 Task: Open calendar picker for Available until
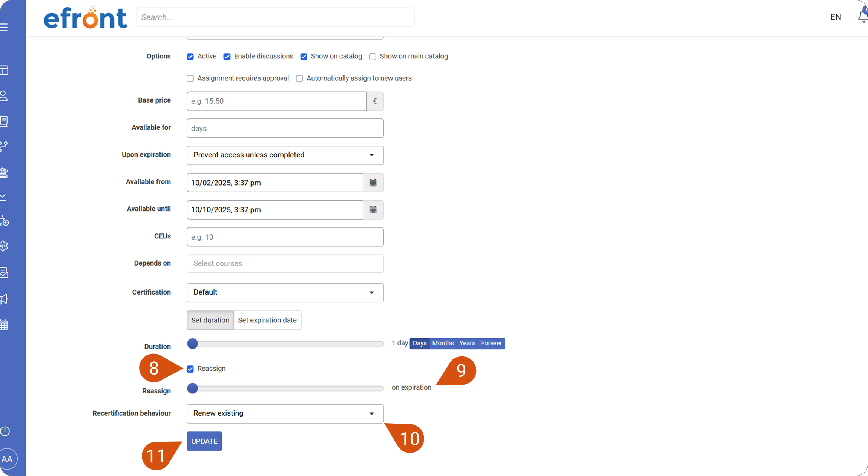(x=373, y=210)
